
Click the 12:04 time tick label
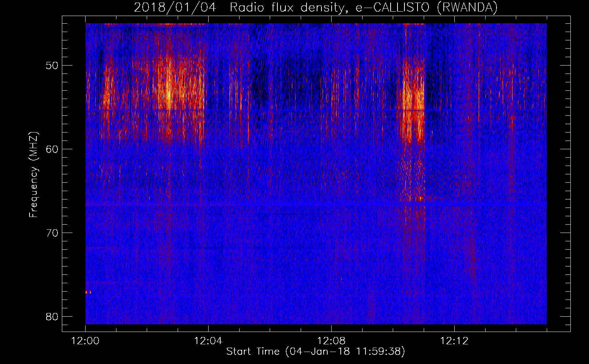[208, 341]
